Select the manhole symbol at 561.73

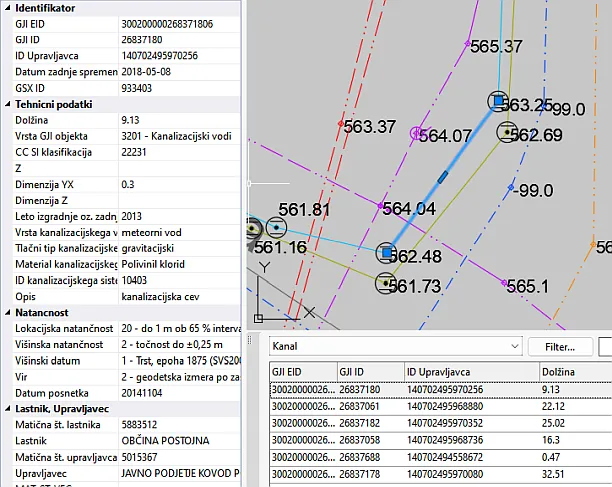pyautogui.click(x=385, y=283)
